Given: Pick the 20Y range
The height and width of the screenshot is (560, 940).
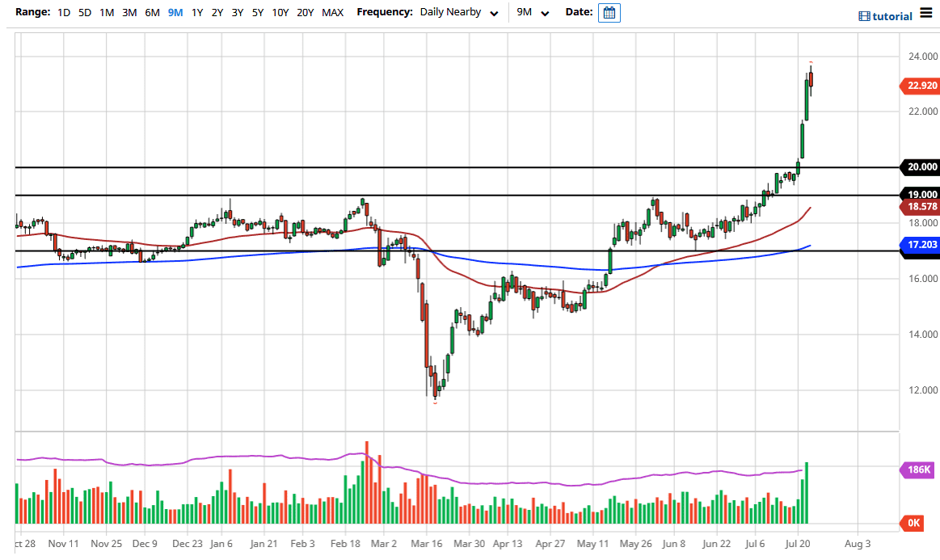Looking at the screenshot, I should click(x=305, y=13).
